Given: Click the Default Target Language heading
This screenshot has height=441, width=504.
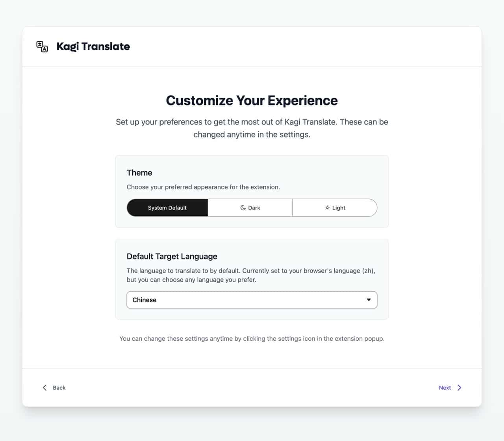Looking at the screenshot, I should point(172,256).
